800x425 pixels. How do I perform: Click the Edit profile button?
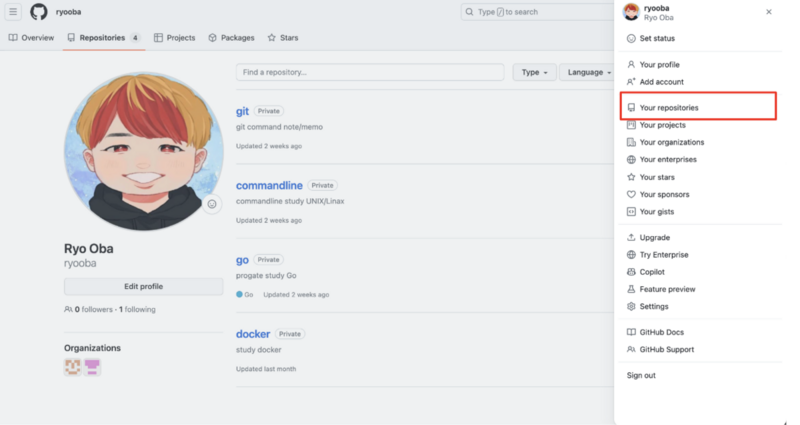point(143,286)
